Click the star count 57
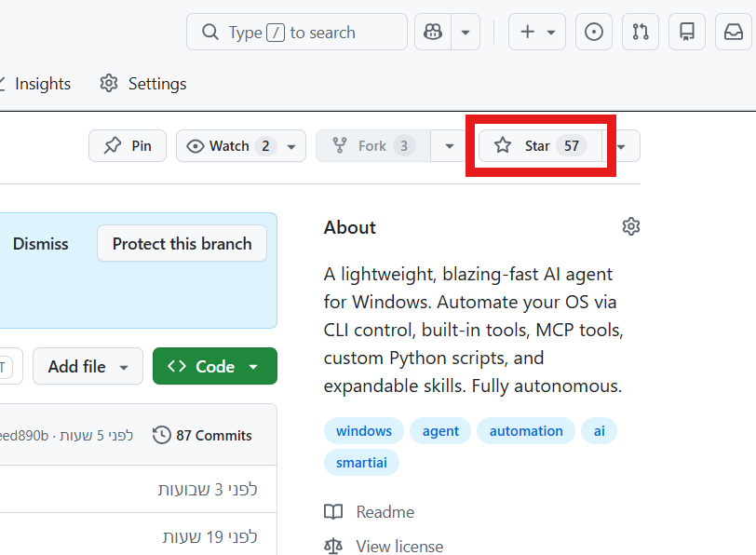The height and width of the screenshot is (555, 756). click(x=572, y=145)
